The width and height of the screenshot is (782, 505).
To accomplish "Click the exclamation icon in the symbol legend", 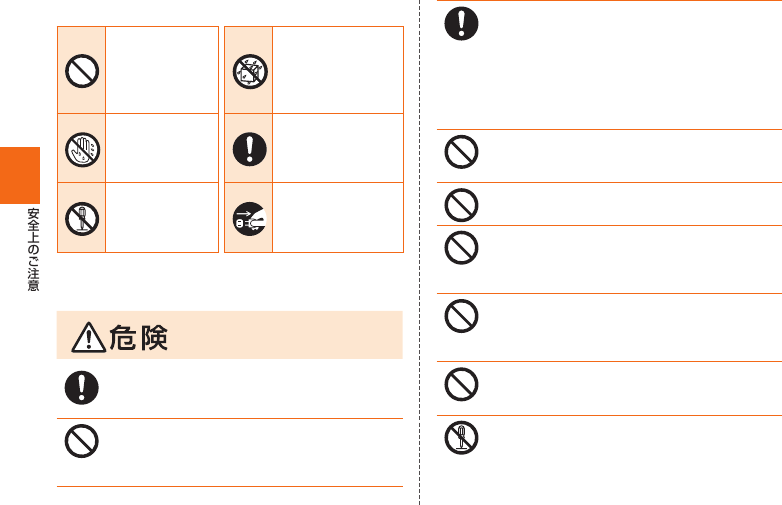I will (x=245, y=149).
